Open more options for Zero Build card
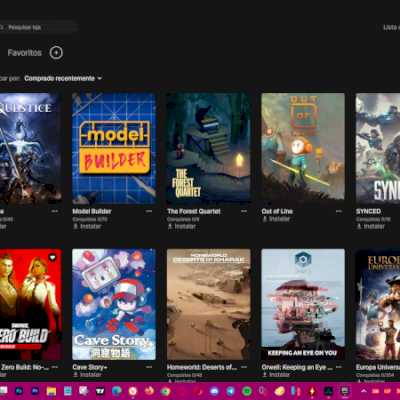This screenshot has height=400, width=400. coord(55,367)
